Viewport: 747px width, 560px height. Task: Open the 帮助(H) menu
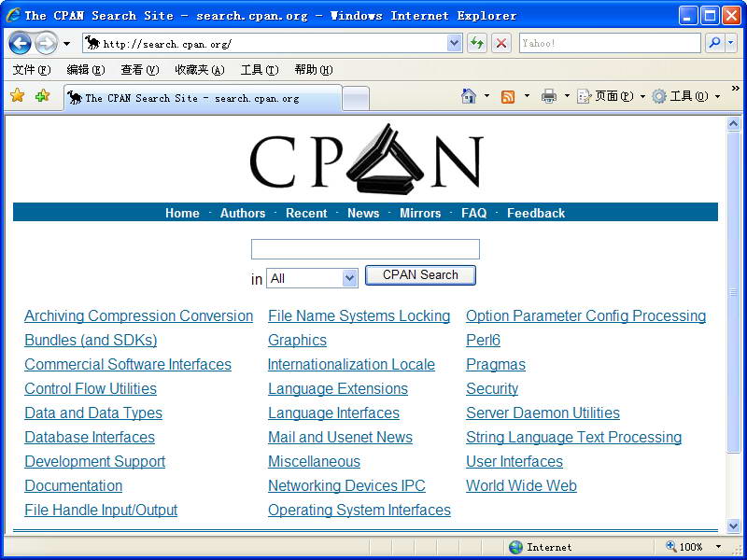click(x=314, y=70)
